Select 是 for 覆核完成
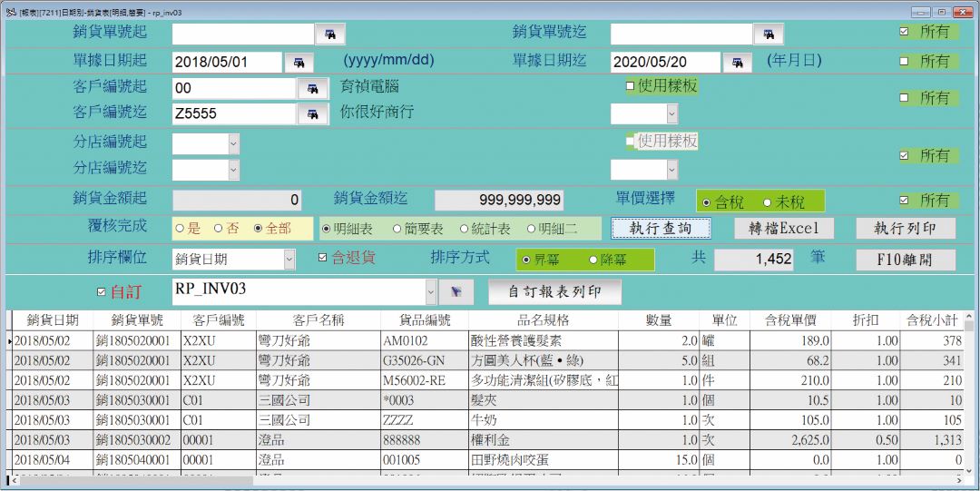Image resolution: width=980 pixels, height=491 pixels. coord(180,229)
